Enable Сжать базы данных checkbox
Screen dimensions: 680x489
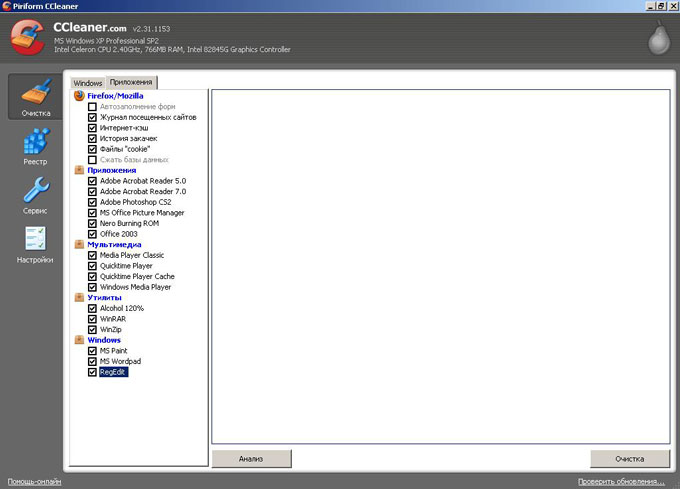click(92, 160)
